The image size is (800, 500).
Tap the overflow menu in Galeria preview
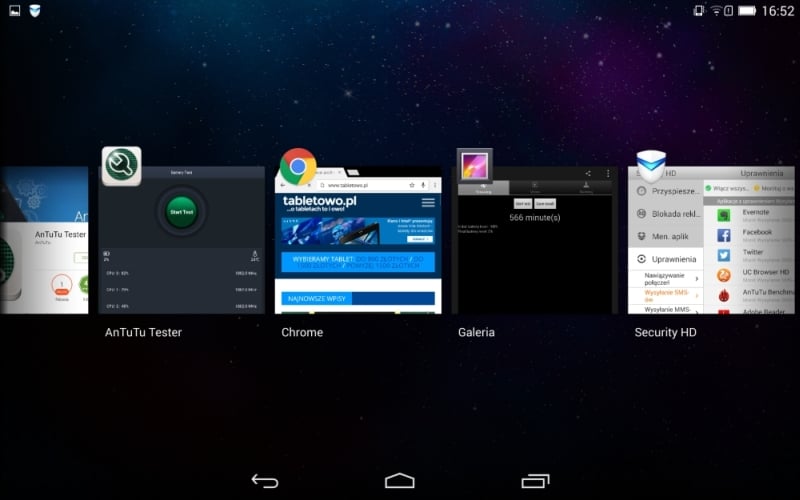(608, 173)
